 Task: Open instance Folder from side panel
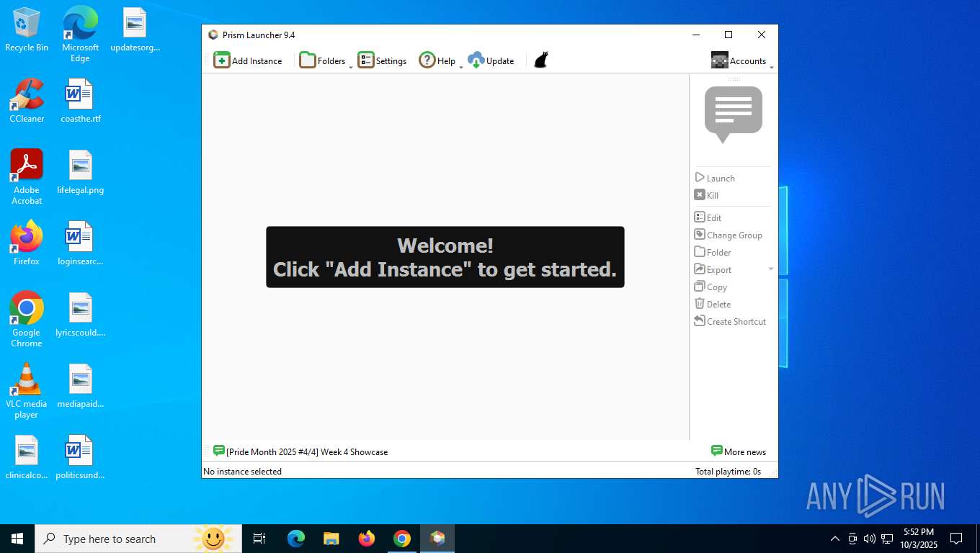click(713, 252)
